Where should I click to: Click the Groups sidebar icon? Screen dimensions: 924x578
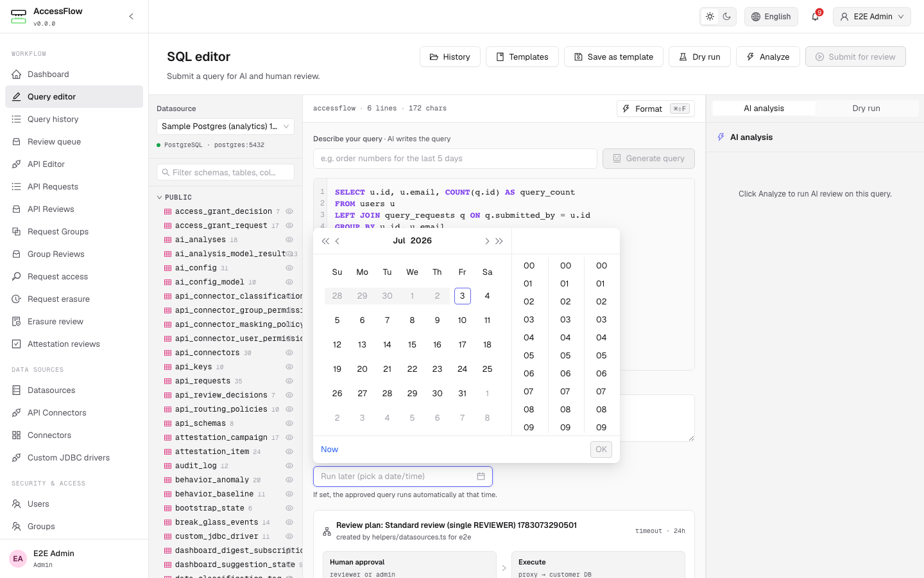(17, 526)
